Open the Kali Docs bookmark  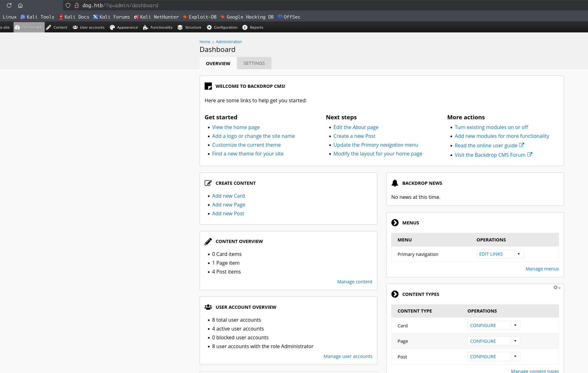pos(74,17)
